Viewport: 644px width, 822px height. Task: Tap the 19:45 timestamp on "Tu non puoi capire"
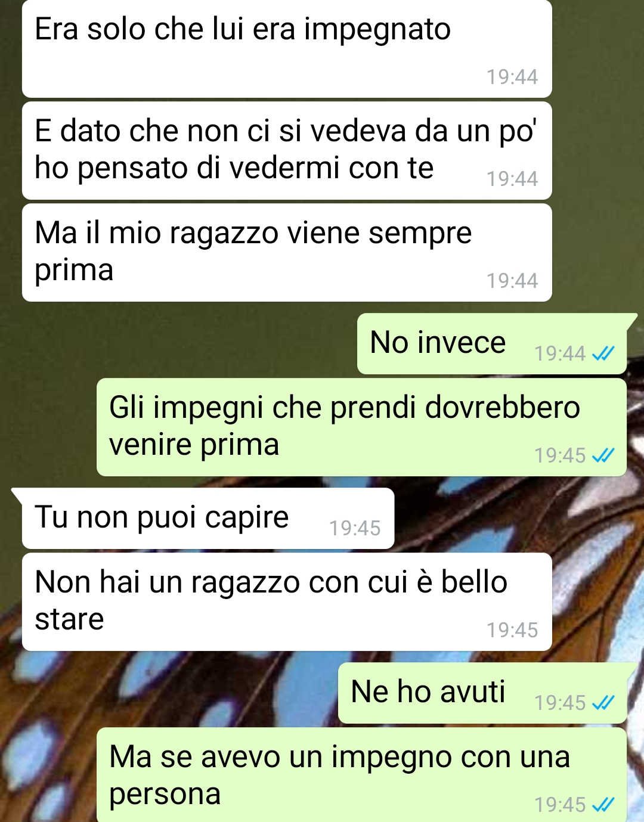tap(355, 528)
